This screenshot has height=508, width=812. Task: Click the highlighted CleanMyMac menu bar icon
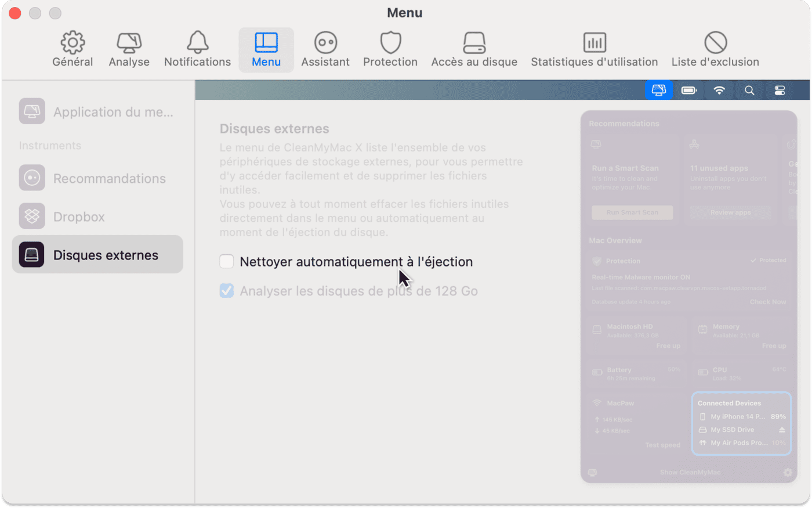[659, 90]
